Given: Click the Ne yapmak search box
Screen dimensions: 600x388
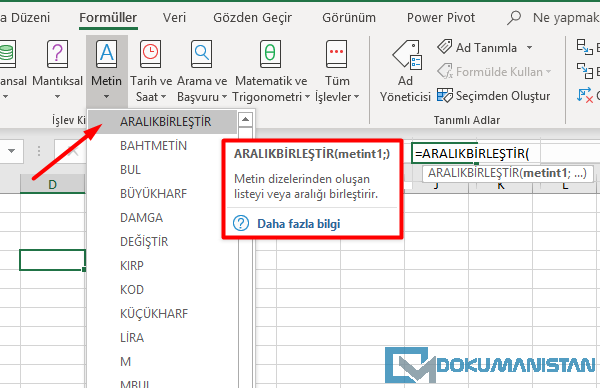Looking at the screenshot, I should click(x=566, y=18).
